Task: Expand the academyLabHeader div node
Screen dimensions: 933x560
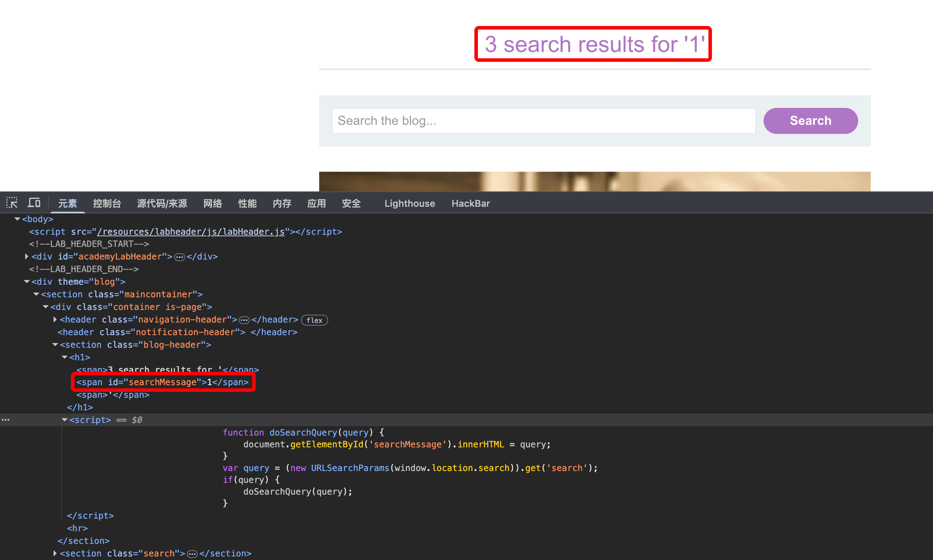Action: pos(27,256)
